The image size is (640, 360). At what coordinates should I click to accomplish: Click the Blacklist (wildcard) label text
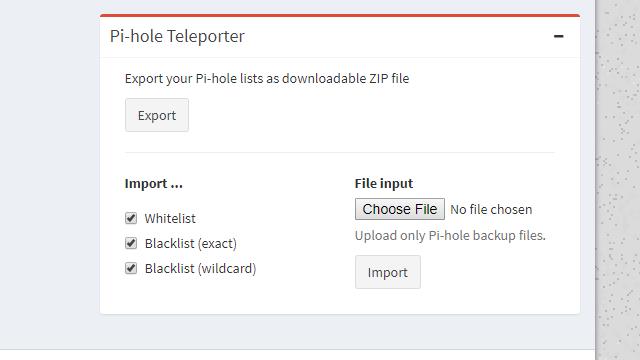pos(200,269)
